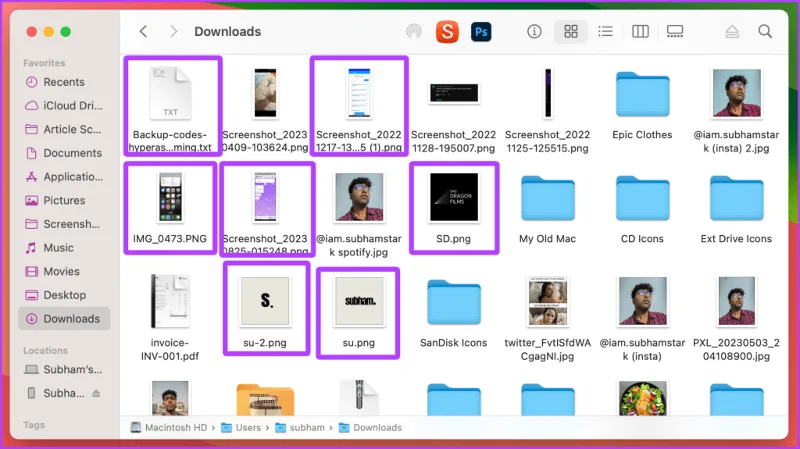Go to Users in path bar

241,428
